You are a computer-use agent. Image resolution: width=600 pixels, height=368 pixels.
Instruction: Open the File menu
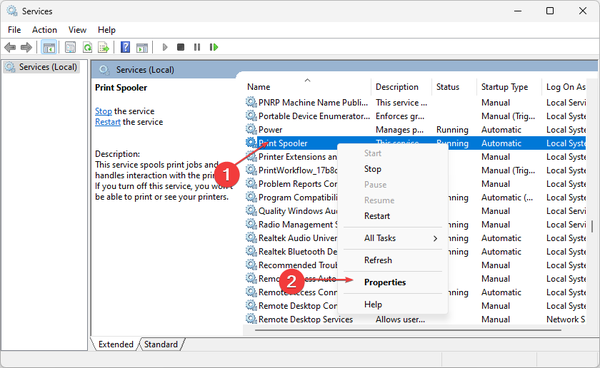pos(14,30)
